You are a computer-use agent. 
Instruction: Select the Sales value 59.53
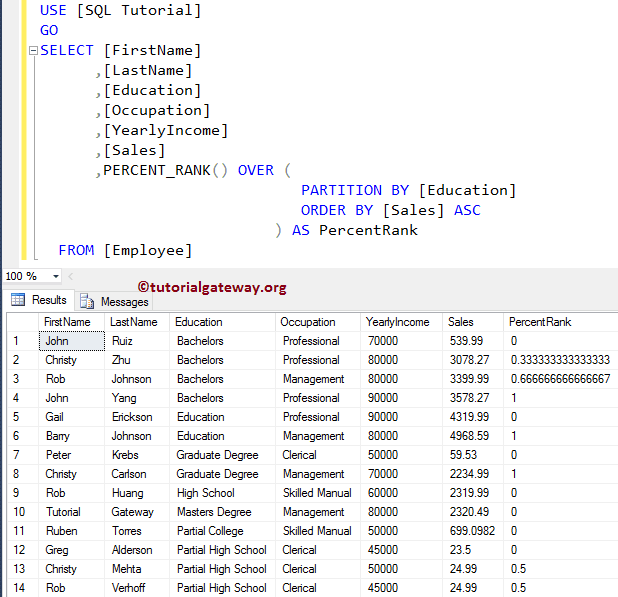pos(473,455)
